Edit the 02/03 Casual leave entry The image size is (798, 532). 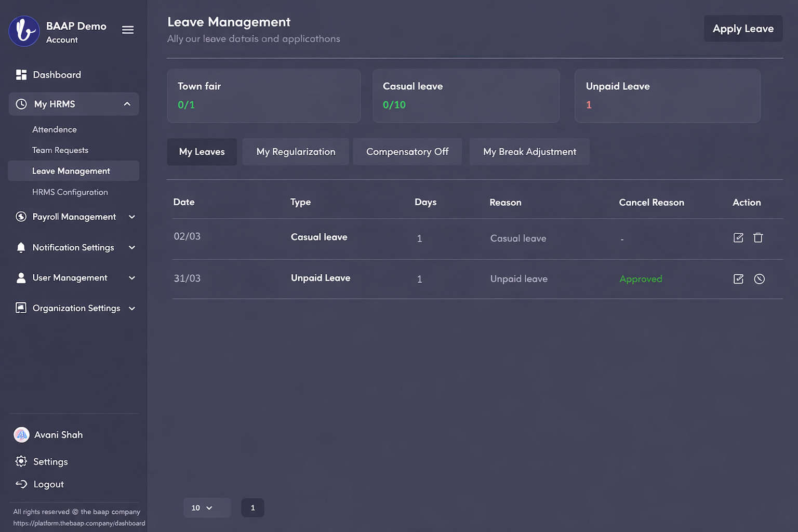coord(738,238)
